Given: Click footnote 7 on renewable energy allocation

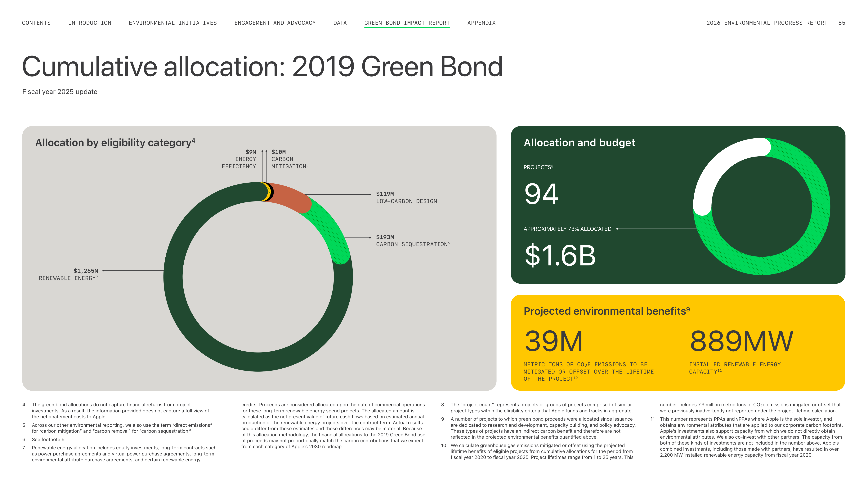Looking at the screenshot, I should point(120,454).
